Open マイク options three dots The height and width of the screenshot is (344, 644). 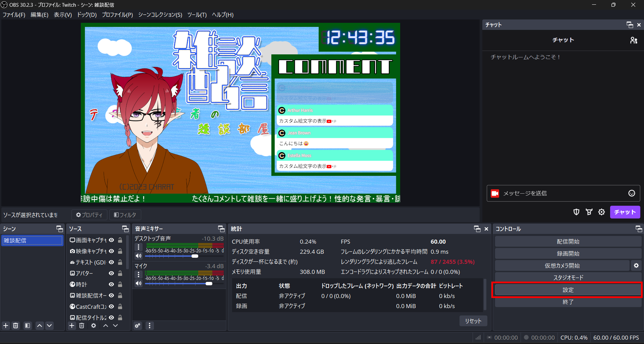click(139, 274)
